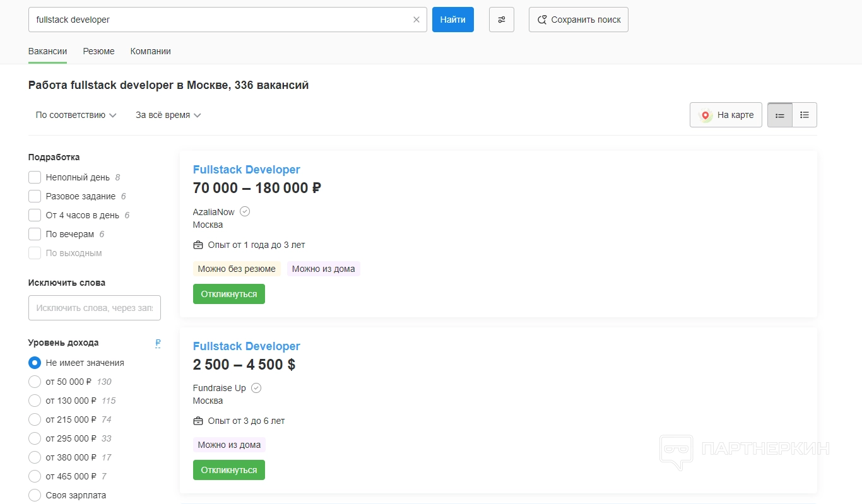Click the verified checkmark next to Fundraise Up

point(256,388)
